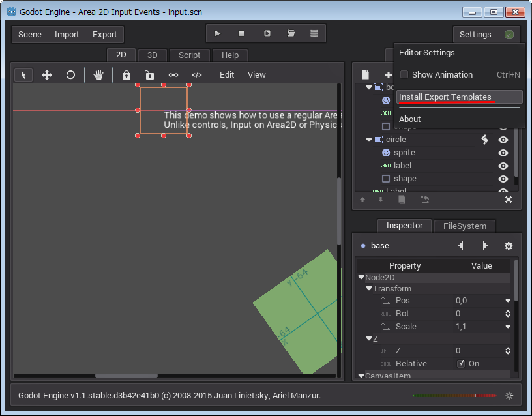This screenshot has height=416, width=532.
Task: Reparent the selected node
Action: coord(425,200)
